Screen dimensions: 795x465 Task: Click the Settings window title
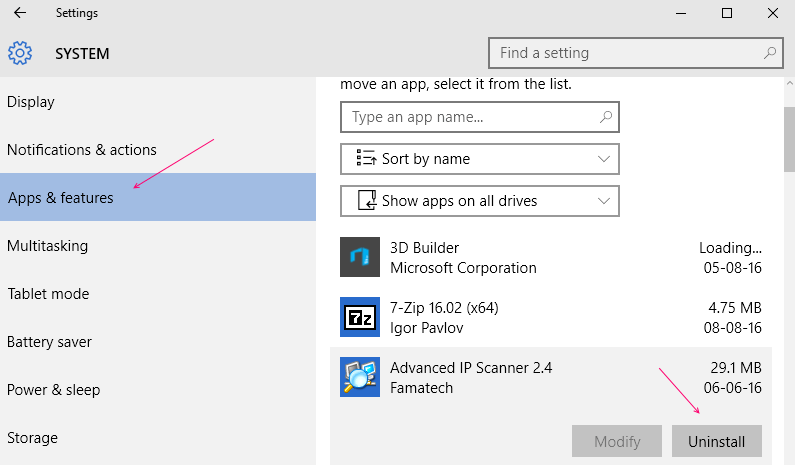pos(77,13)
